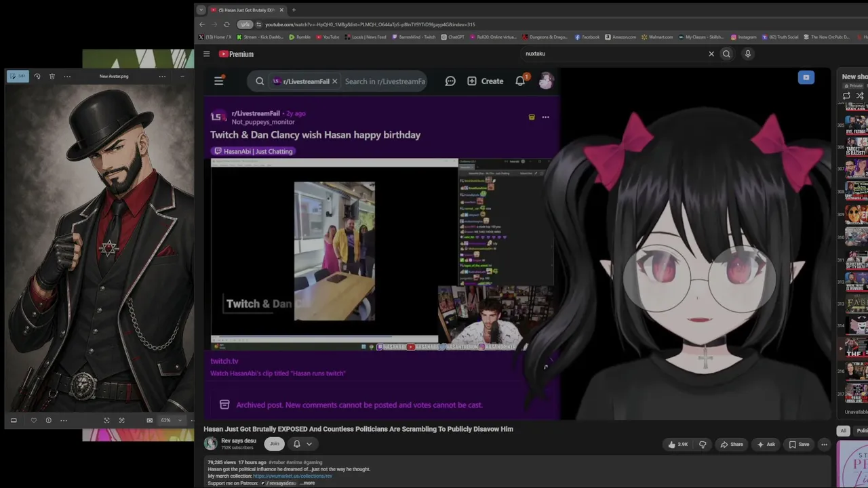Viewport: 868px width, 488px height.
Task: Open the Rev says desu channel avatar
Action: tap(211, 444)
